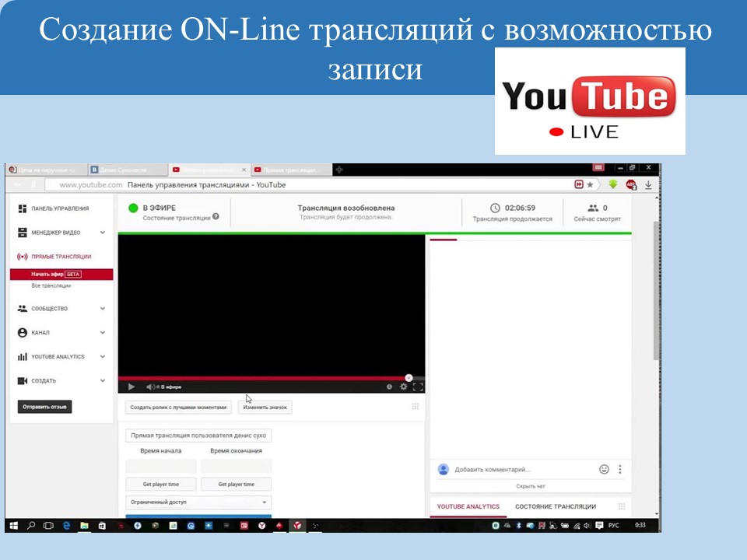The width and height of the screenshot is (747, 560).
Task: Click the keyboard language РУС indicator
Action: pyautogui.click(x=614, y=525)
